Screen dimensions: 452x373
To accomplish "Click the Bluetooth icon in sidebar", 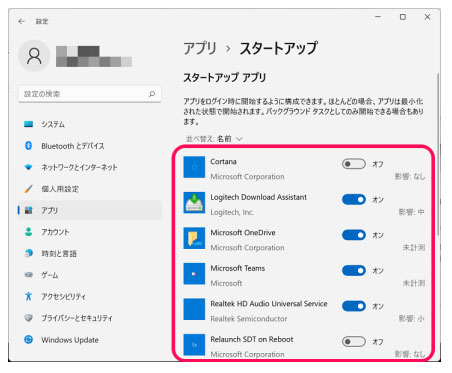I will pyautogui.click(x=29, y=146).
